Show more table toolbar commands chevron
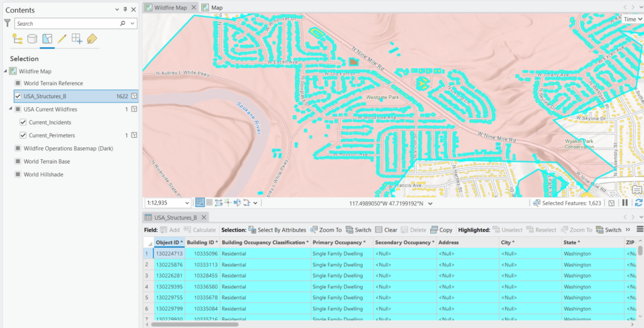 (x=628, y=230)
